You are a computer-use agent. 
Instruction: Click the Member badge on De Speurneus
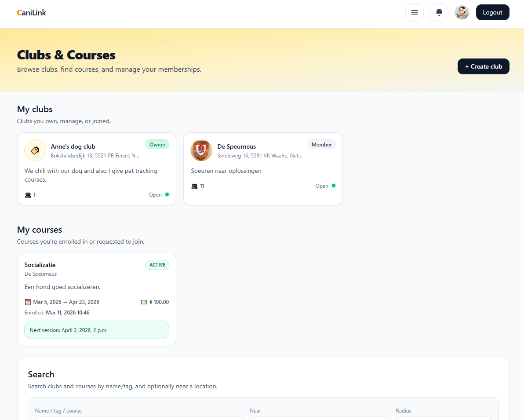[321, 145]
